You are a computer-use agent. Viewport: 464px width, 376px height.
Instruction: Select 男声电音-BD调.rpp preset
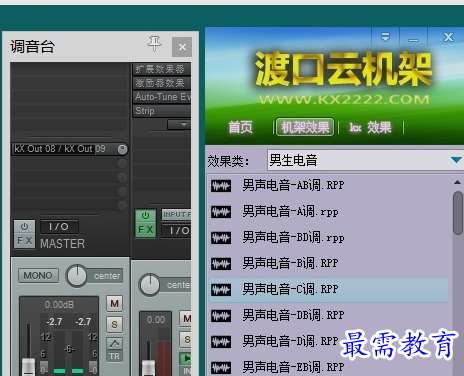point(328,238)
